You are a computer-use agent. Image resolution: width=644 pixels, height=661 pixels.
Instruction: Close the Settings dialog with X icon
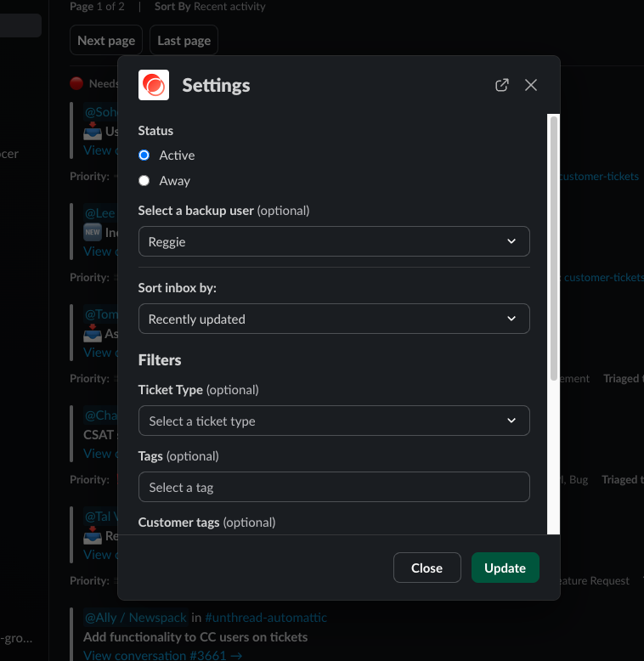531,85
